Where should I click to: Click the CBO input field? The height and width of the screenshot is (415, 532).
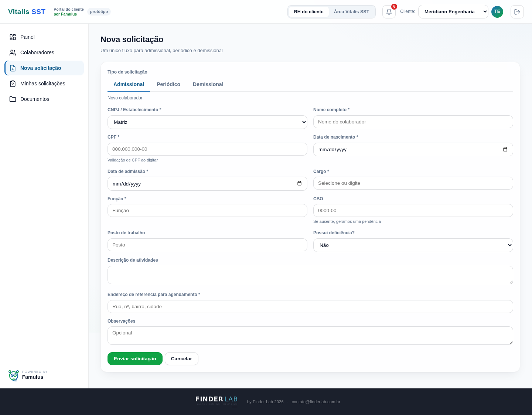click(413, 211)
